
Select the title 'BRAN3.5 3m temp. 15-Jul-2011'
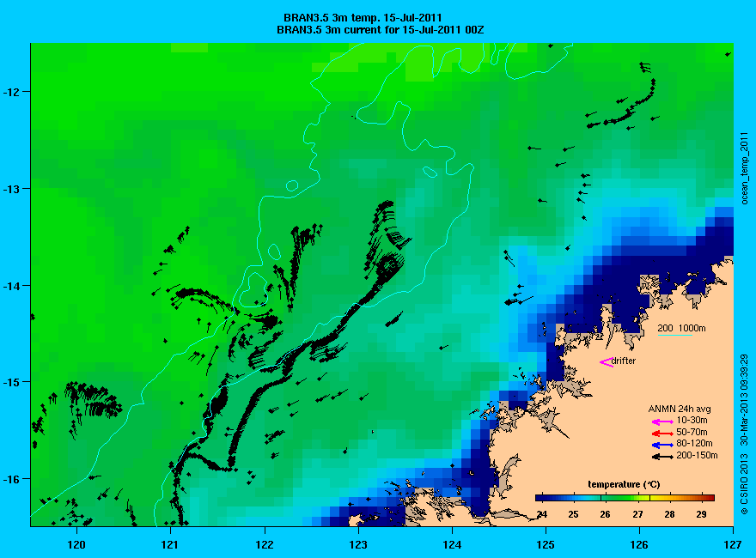click(363, 18)
